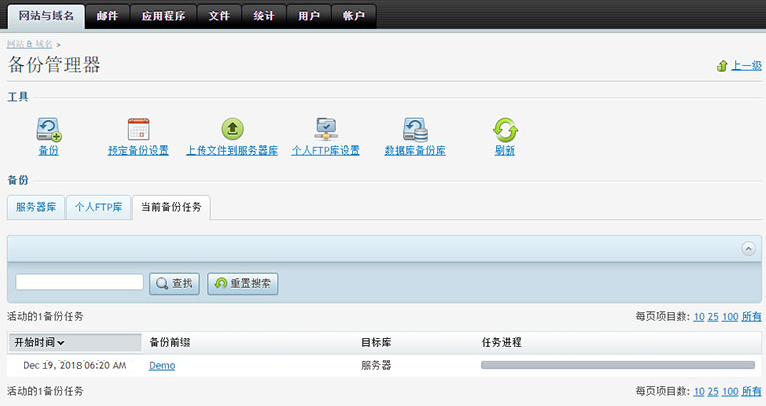766x406 pixels.
Task: Show 所有 items below the table
Action: [751, 391]
